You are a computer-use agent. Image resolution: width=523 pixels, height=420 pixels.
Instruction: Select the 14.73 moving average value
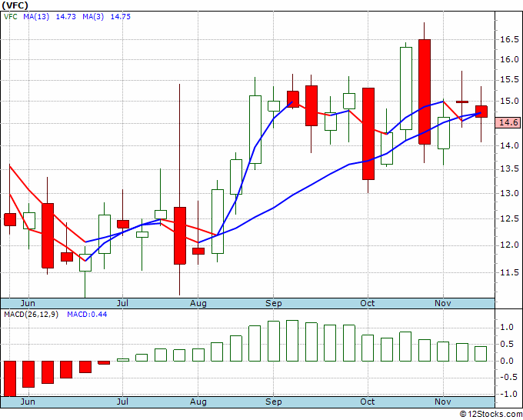(x=65, y=17)
